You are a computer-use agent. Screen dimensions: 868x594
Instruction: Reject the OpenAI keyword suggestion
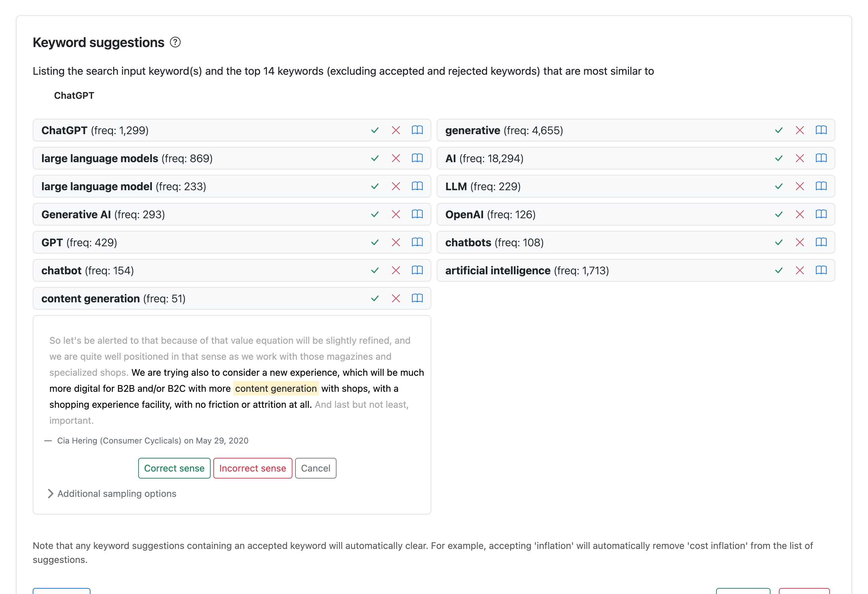tap(800, 214)
